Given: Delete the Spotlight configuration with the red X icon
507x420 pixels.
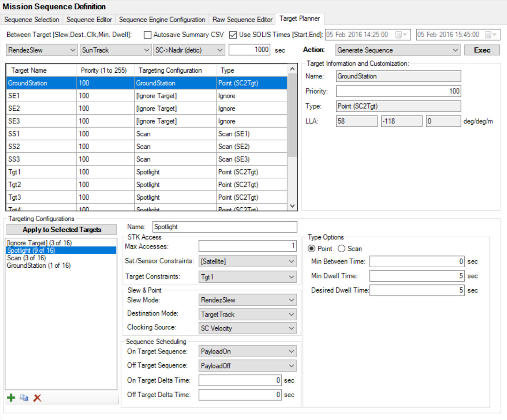Looking at the screenshot, I should [x=37, y=398].
